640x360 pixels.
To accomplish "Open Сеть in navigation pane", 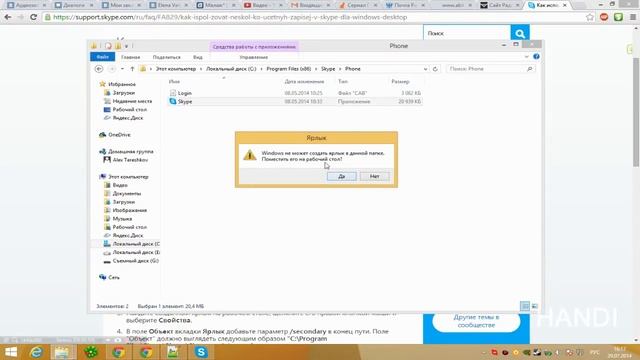I will (113, 278).
